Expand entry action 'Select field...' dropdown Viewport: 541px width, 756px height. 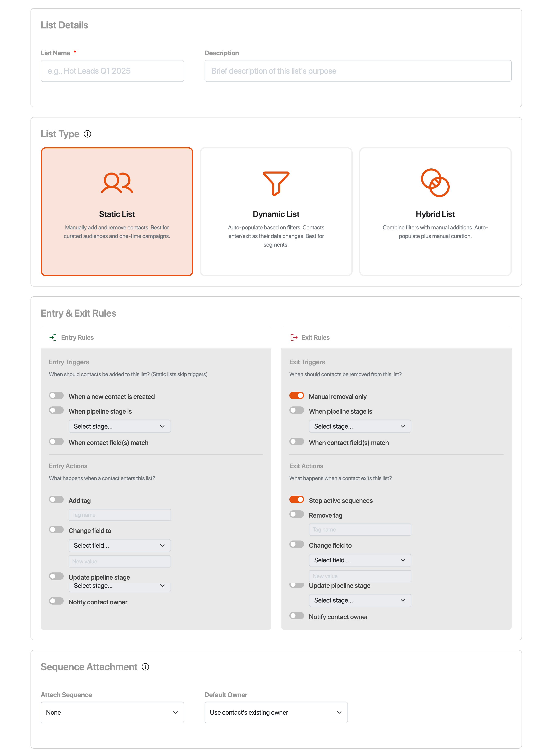(x=120, y=545)
